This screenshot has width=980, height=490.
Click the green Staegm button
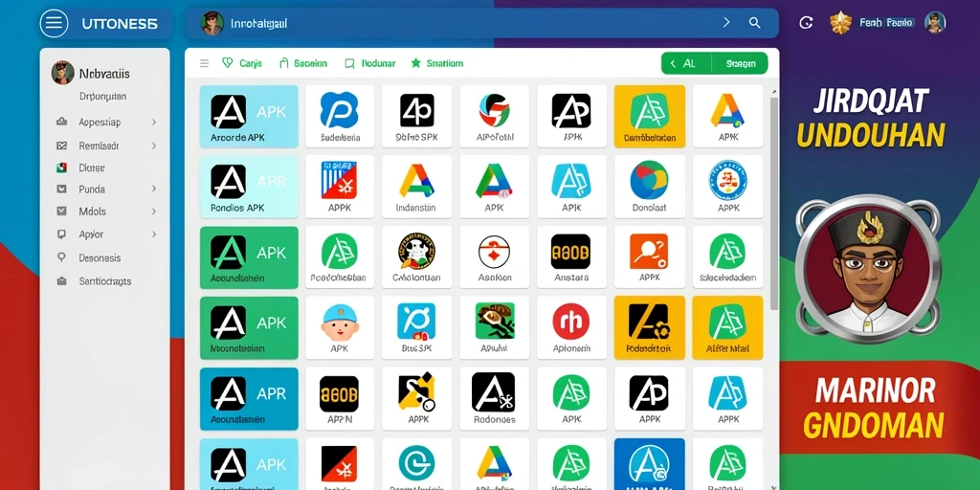(741, 63)
